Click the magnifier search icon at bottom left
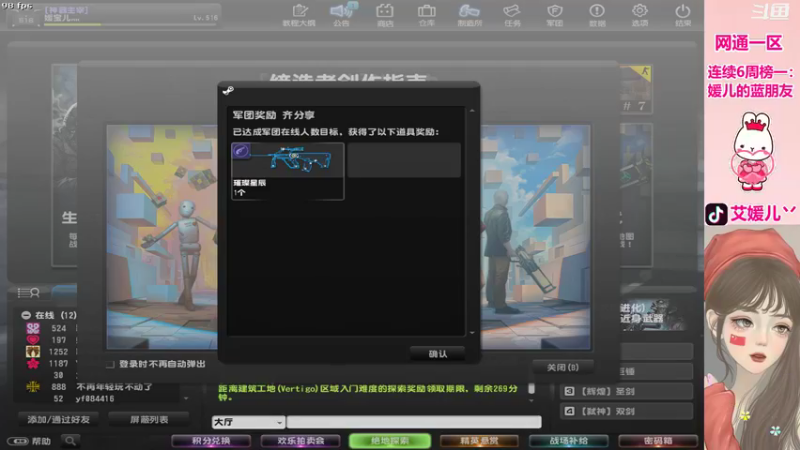 point(70,441)
